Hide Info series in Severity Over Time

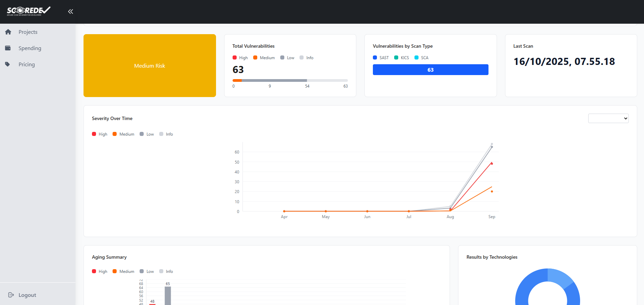point(166,134)
